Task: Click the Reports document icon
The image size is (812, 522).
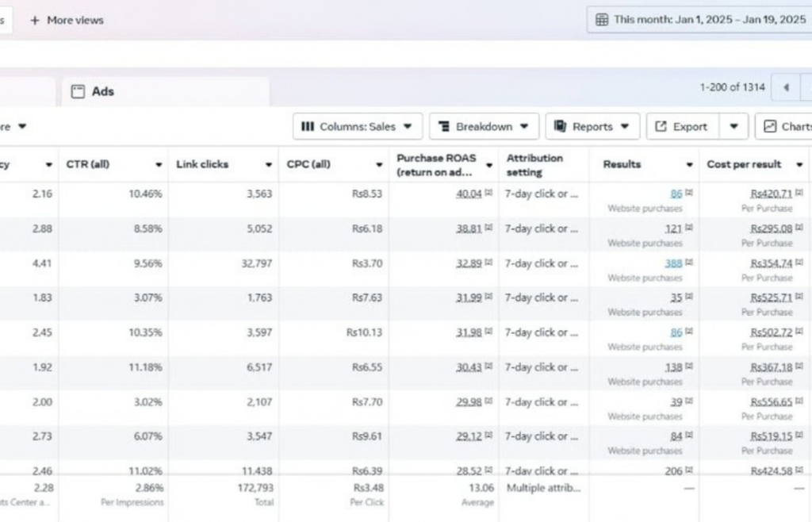Action: click(x=560, y=126)
